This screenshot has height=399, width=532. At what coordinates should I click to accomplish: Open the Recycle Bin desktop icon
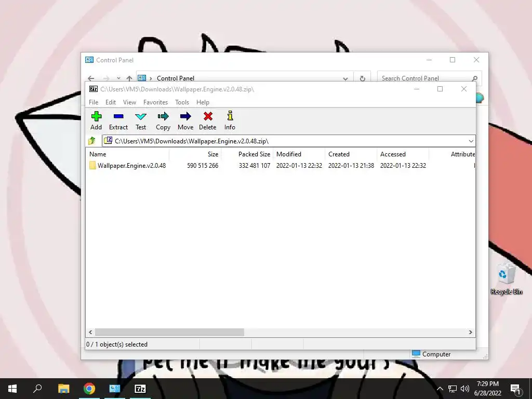click(x=506, y=278)
